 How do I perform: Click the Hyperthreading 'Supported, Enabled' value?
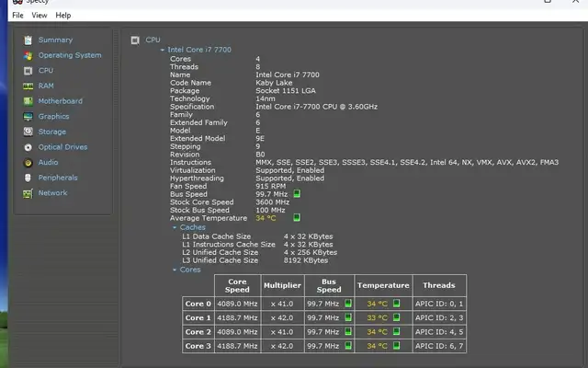(290, 178)
